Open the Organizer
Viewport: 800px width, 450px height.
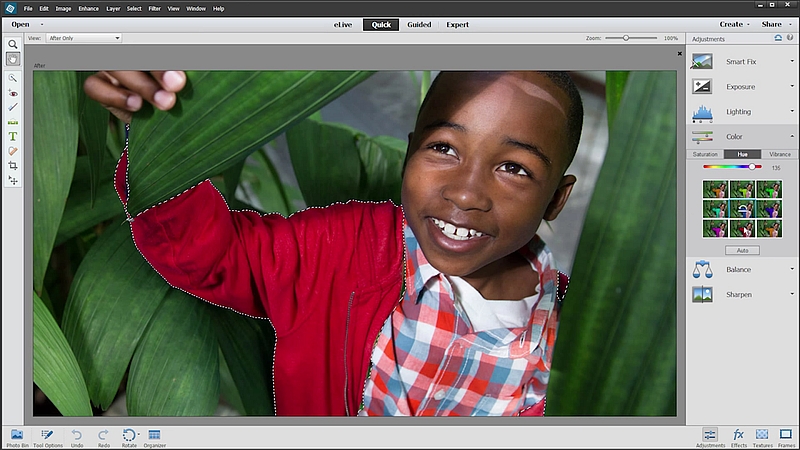155,436
